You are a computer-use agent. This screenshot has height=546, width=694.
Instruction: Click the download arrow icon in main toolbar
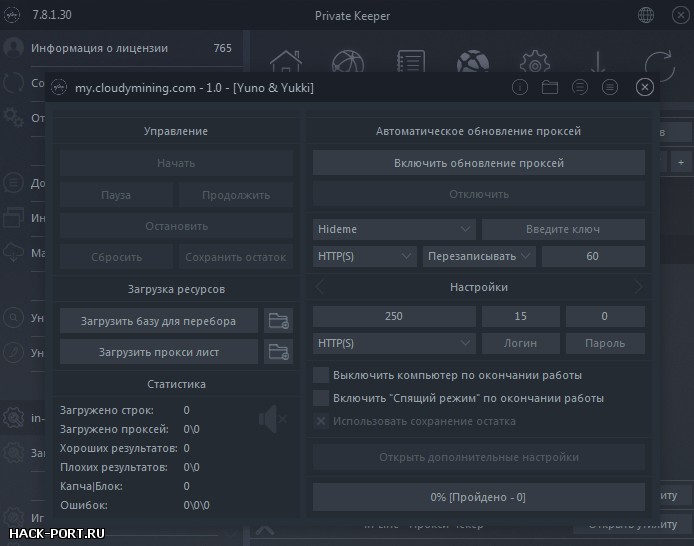pos(598,62)
